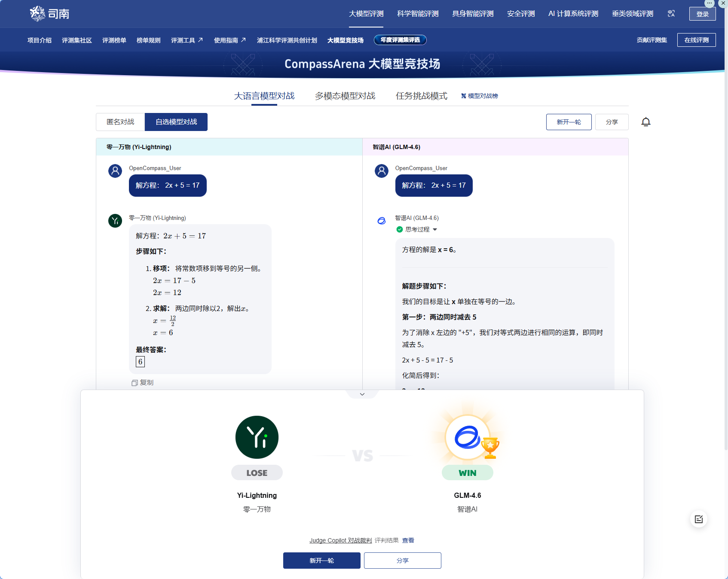Click the user avatar in right panel
This screenshot has height=579, width=728.
click(382, 171)
